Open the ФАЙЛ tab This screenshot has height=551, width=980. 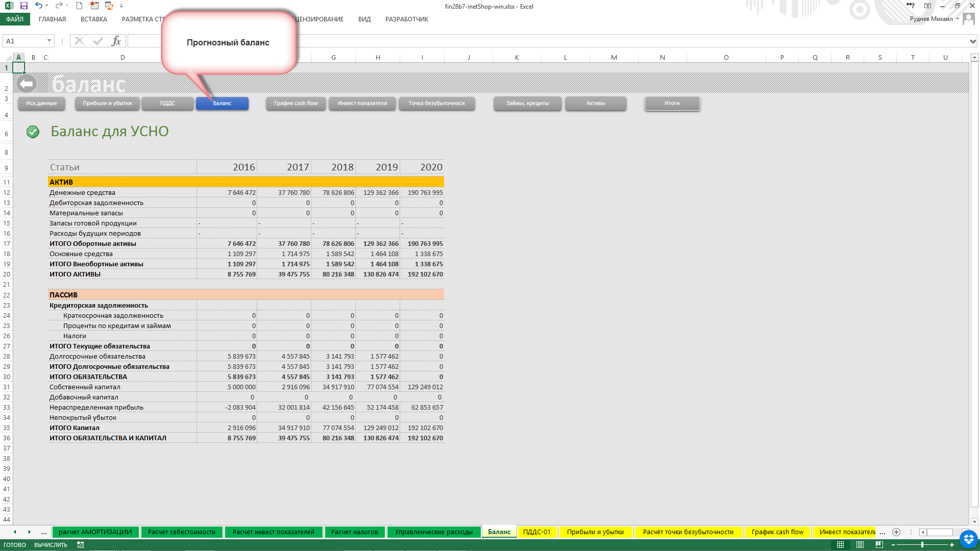[15, 19]
